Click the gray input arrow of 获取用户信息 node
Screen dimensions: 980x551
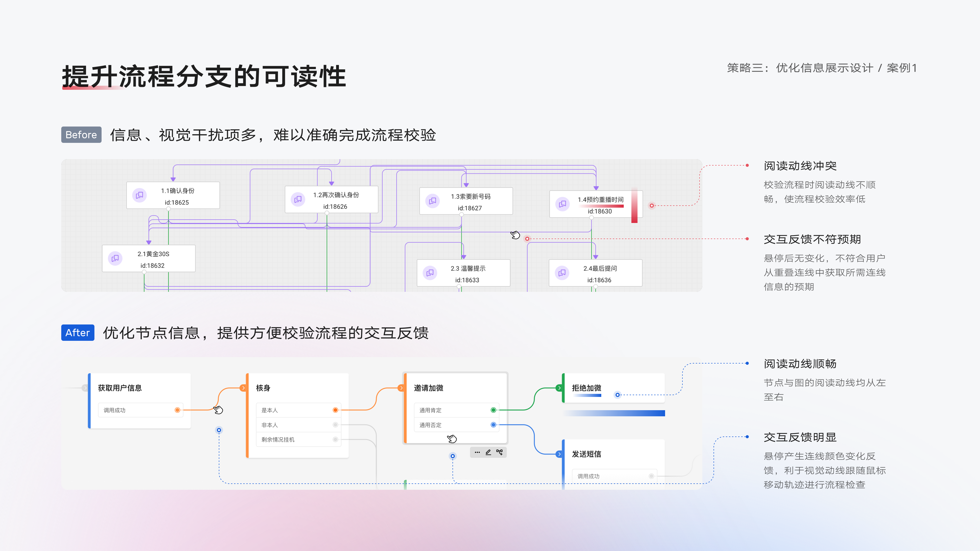tap(85, 388)
